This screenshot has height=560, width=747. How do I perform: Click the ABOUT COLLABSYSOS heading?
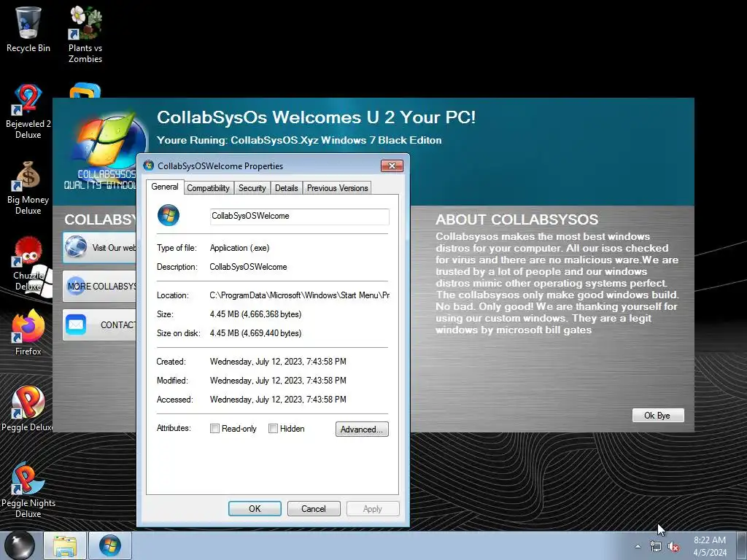pyautogui.click(x=517, y=219)
